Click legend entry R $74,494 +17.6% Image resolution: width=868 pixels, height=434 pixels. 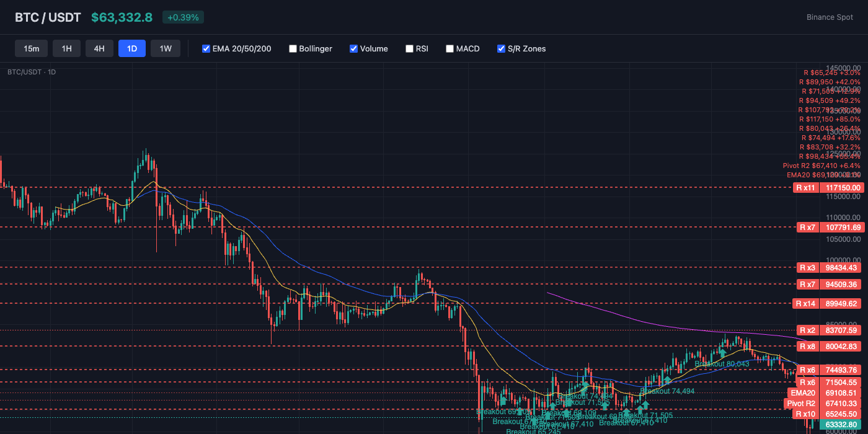tap(831, 138)
